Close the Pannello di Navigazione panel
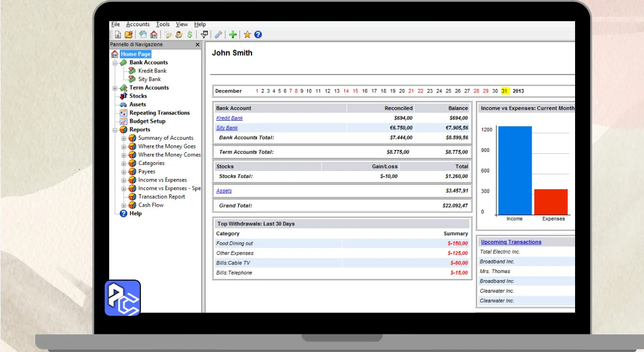 pyautogui.click(x=198, y=45)
